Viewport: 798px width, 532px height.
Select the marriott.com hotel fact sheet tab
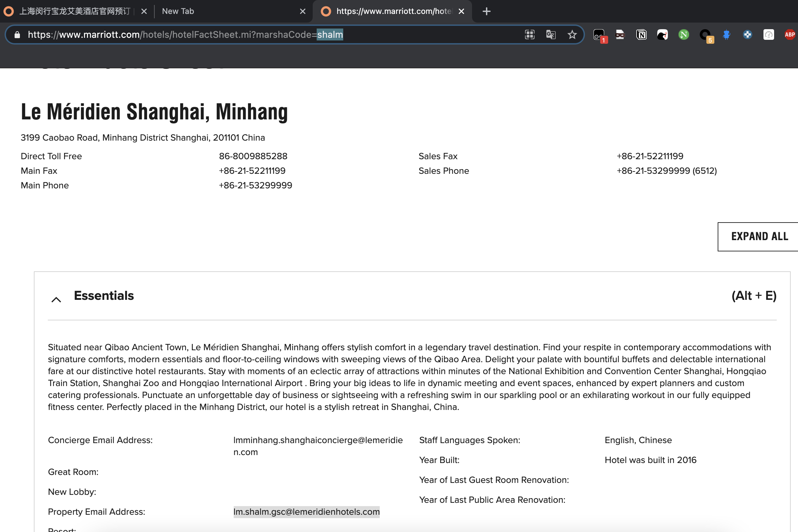pos(392,11)
